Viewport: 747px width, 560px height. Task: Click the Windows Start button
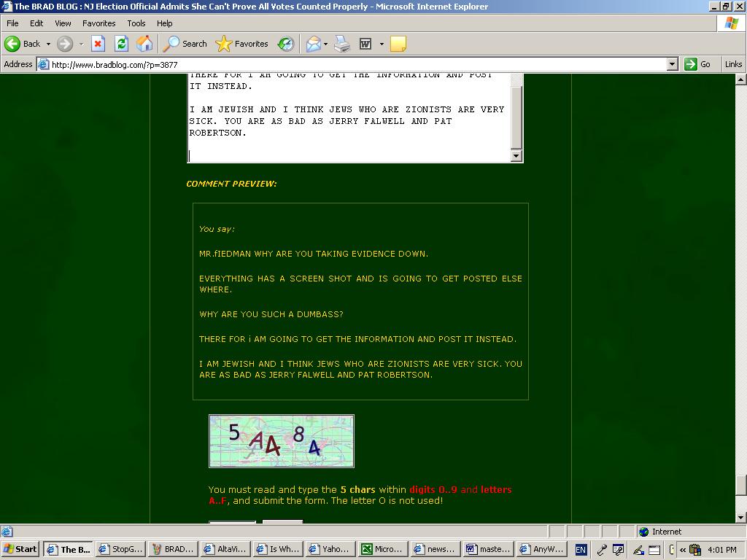click(20, 549)
